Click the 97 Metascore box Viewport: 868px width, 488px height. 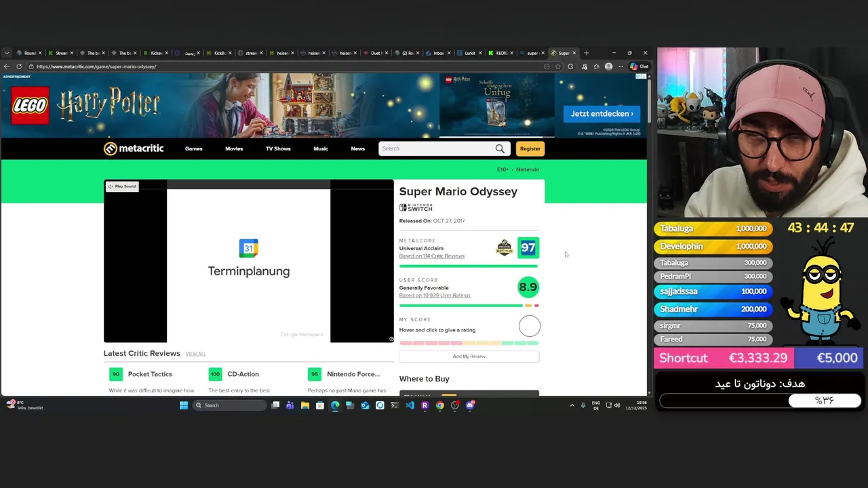pyautogui.click(x=528, y=248)
